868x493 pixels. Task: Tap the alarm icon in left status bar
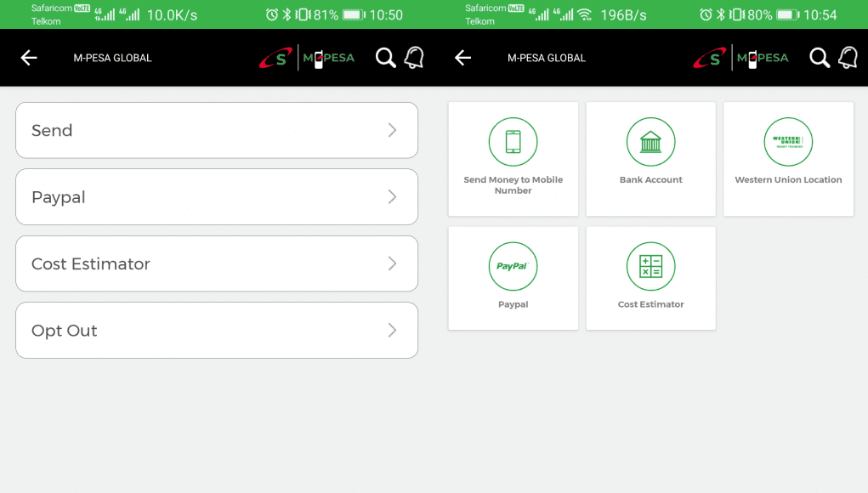pyautogui.click(x=272, y=14)
